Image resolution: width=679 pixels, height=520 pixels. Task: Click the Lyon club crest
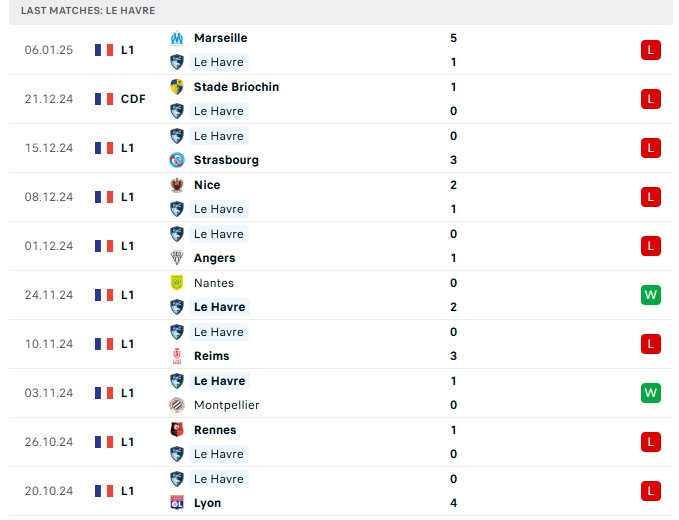pos(177,503)
